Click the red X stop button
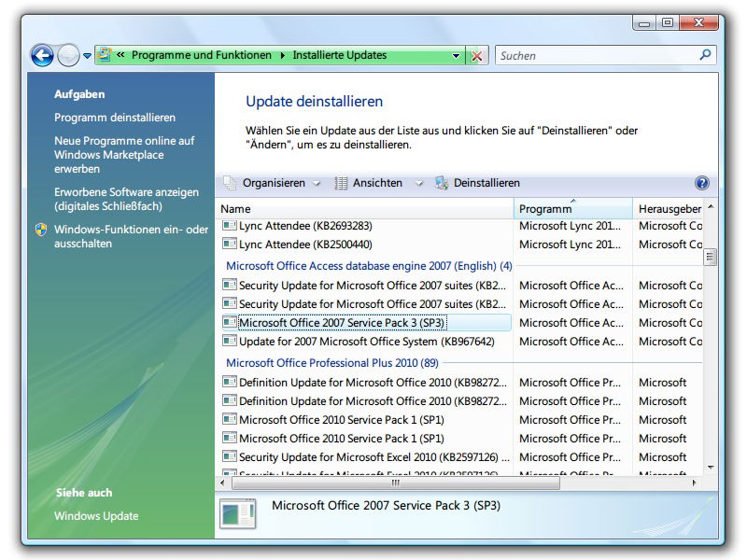This screenshot has height=560, width=747. 476,56
